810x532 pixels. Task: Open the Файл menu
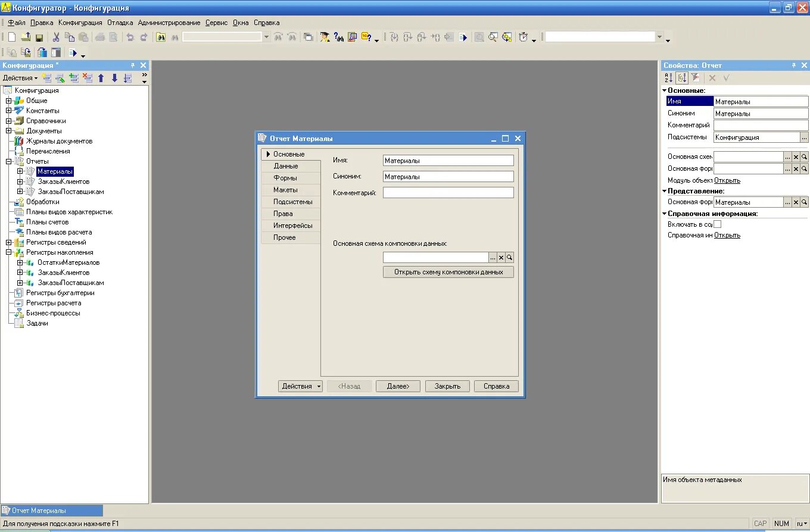15,23
